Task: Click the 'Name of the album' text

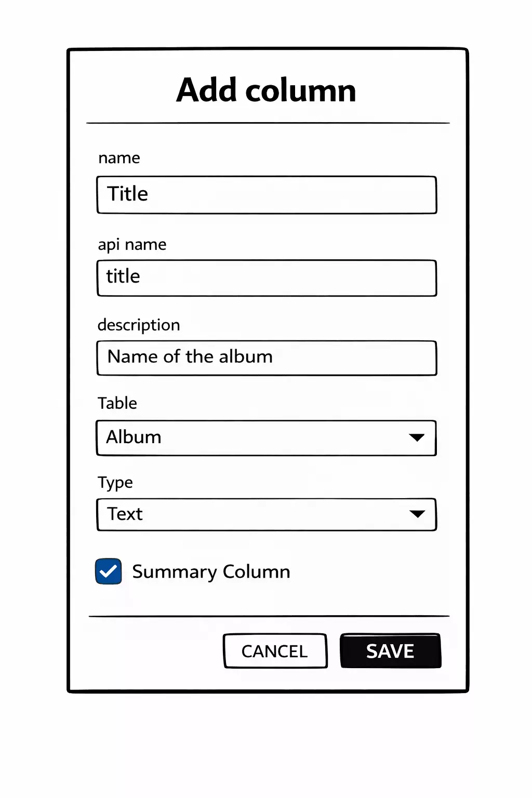Action: coord(190,357)
